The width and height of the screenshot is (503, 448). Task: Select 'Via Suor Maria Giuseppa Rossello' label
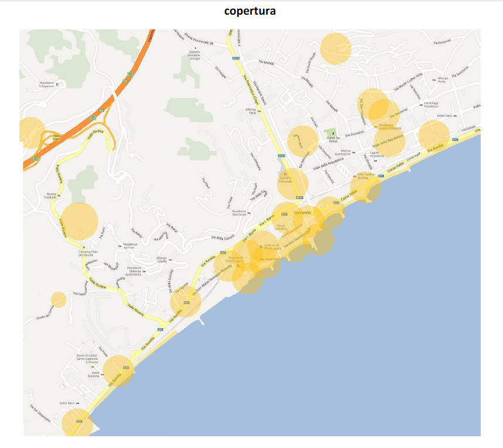coord(212,281)
